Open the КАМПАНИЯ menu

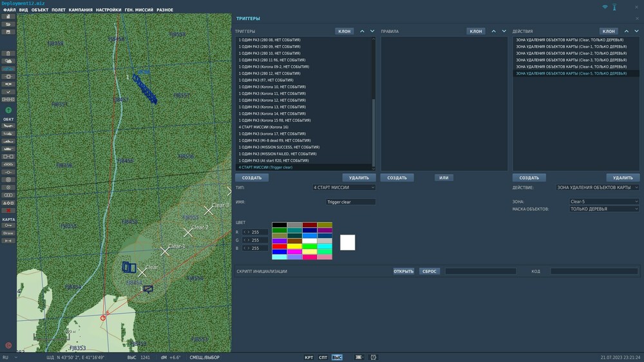80,10
